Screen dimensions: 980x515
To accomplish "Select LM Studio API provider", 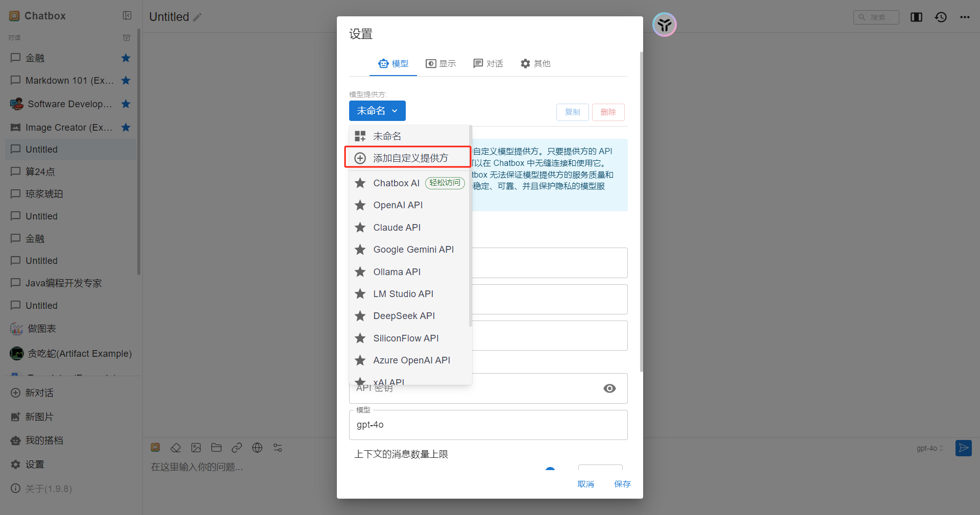I will point(409,294).
